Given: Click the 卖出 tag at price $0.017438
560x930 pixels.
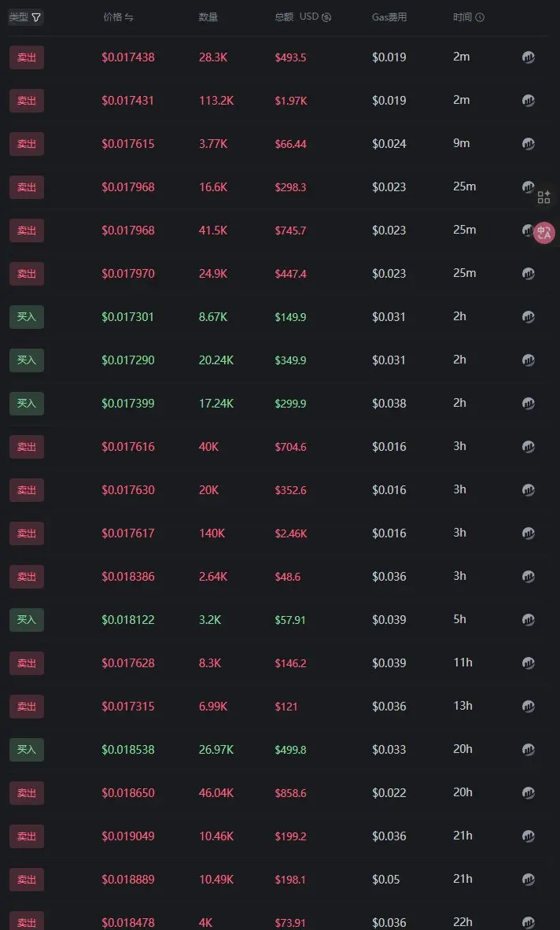Looking at the screenshot, I should click(x=27, y=57).
